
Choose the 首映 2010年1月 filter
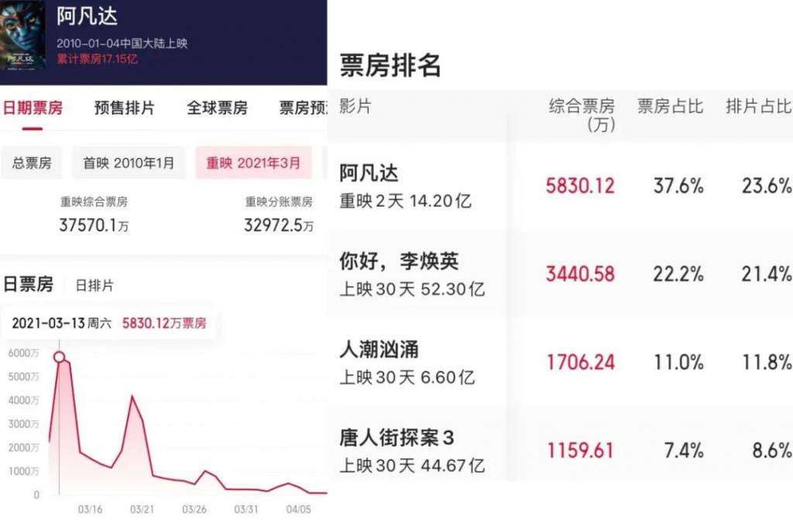click(x=129, y=163)
